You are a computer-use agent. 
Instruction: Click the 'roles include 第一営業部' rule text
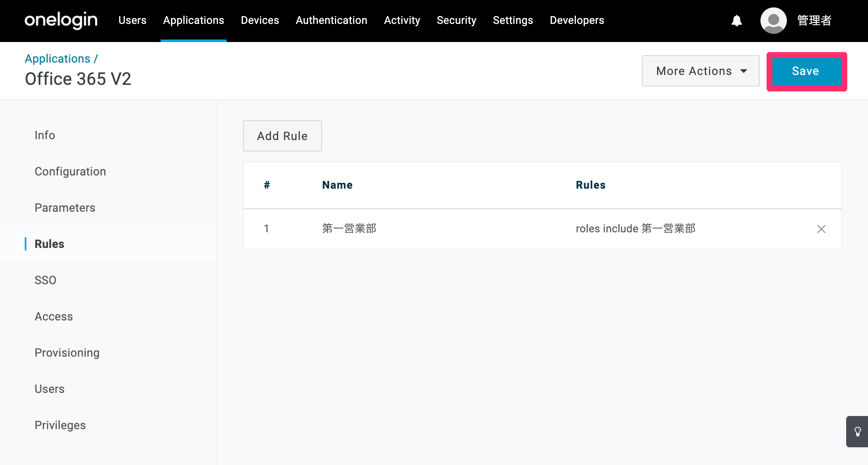636,229
